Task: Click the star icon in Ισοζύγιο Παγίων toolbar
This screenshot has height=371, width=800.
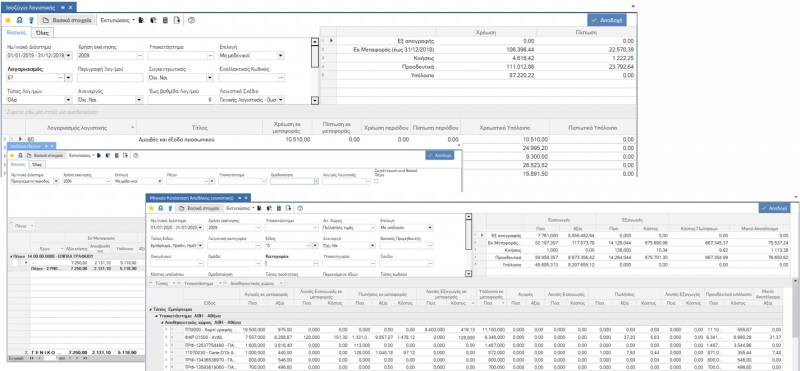Action: (x=12, y=155)
